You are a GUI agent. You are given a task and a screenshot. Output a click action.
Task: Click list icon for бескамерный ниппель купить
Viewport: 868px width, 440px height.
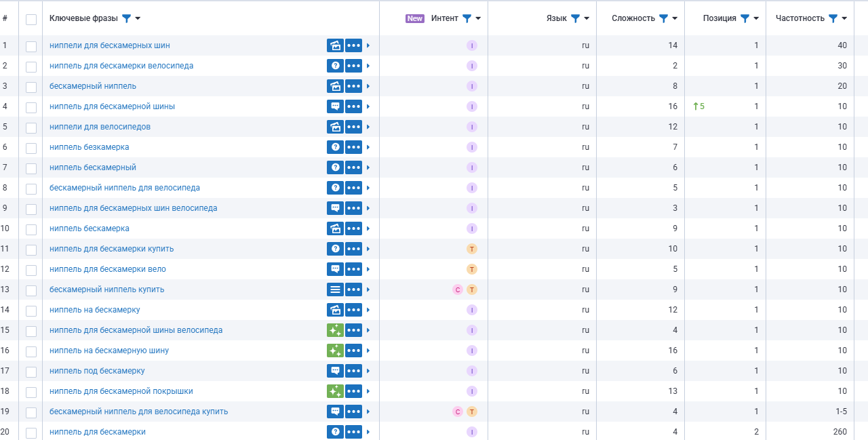(335, 289)
